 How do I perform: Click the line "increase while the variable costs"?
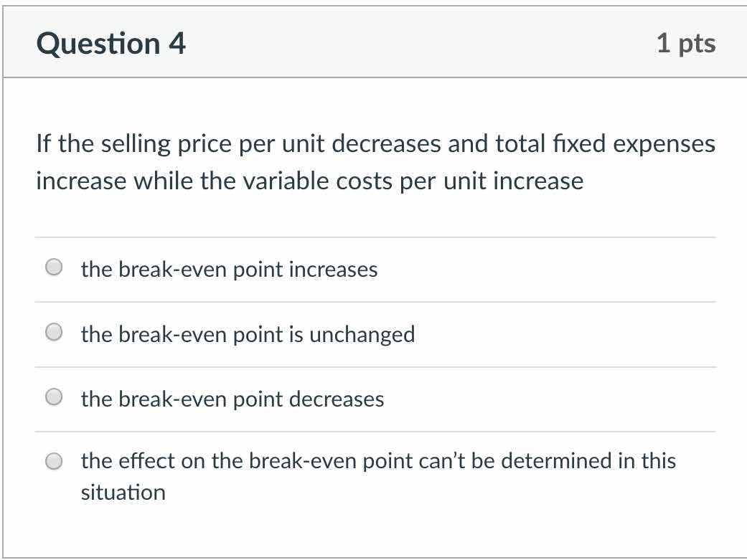pyautogui.click(x=309, y=181)
